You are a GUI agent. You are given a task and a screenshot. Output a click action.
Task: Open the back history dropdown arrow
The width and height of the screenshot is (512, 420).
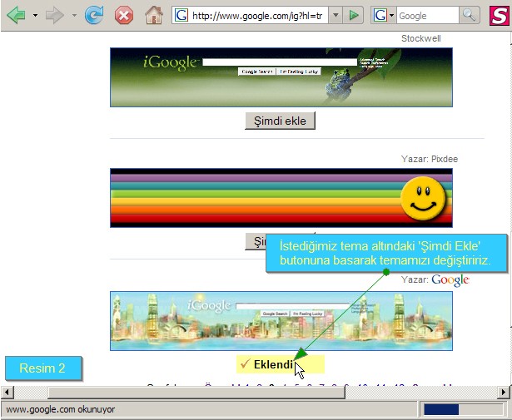click(x=35, y=15)
